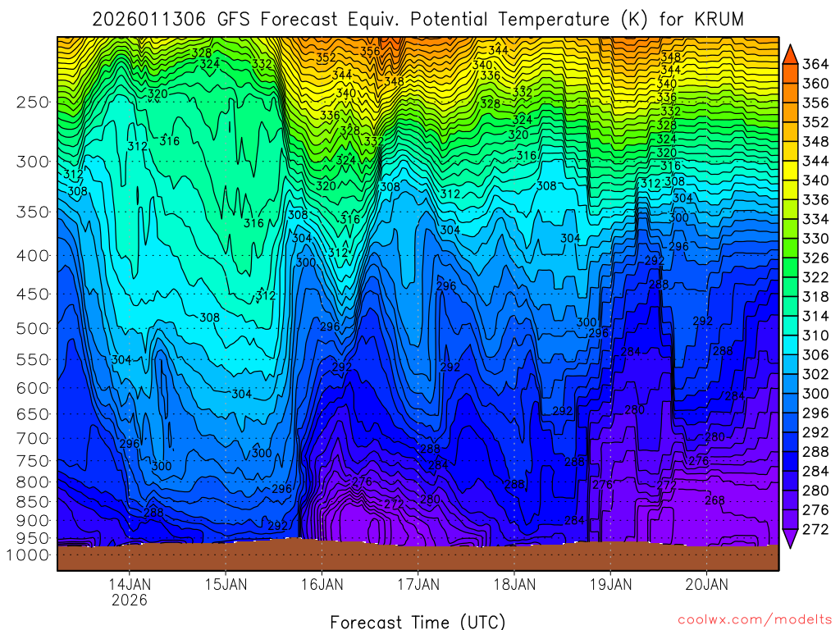Select the 18JAN label on the time axis
This screenshot has height=630, width=840.
click(x=514, y=584)
